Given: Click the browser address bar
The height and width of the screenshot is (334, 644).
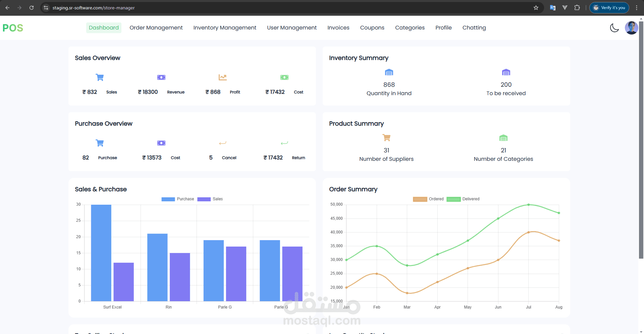Looking at the screenshot, I should coord(288,8).
